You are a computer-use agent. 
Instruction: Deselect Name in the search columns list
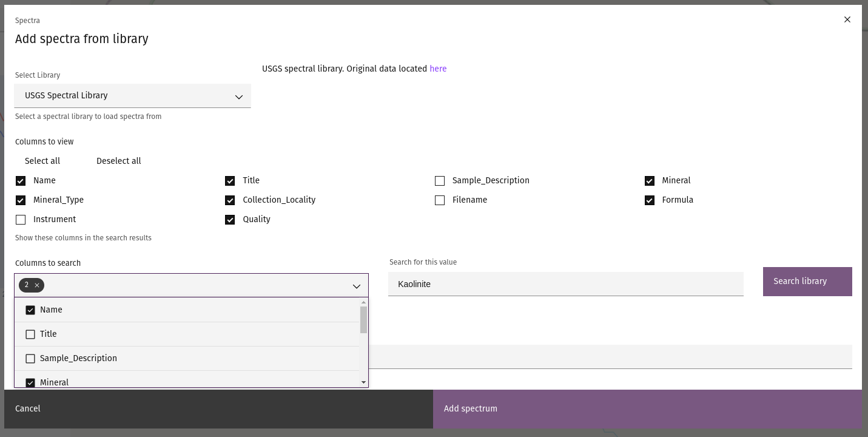pos(30,310)
